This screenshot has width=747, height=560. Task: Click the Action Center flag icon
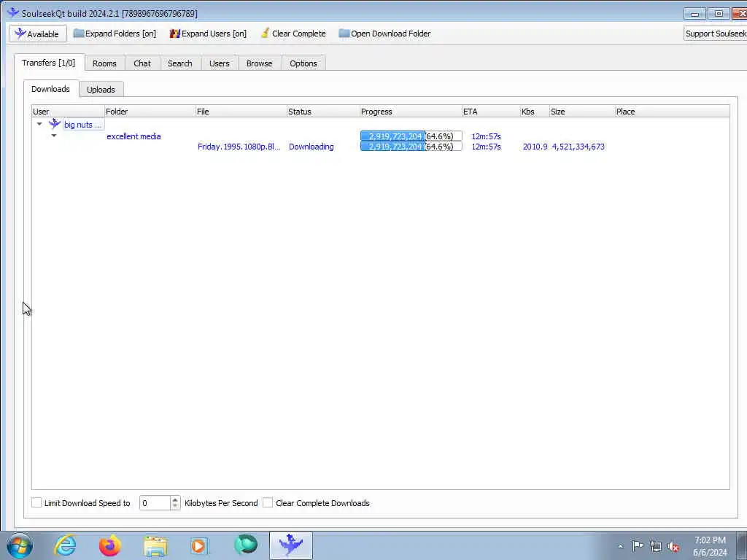pos(638,546)
